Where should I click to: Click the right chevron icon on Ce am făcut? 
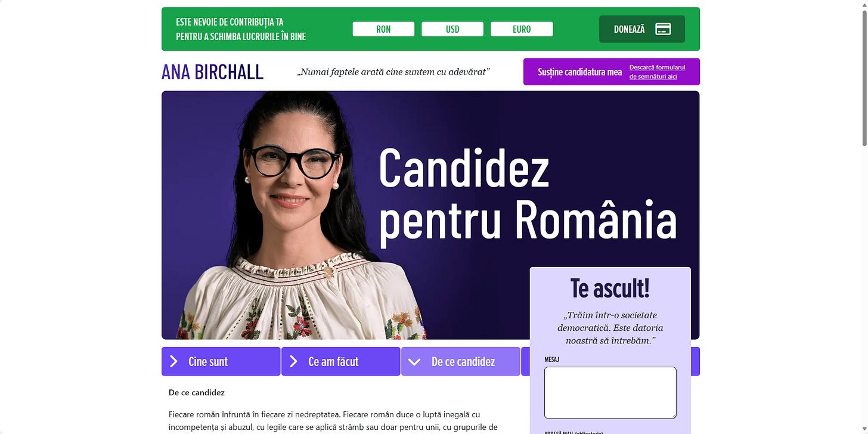[293, 361]
